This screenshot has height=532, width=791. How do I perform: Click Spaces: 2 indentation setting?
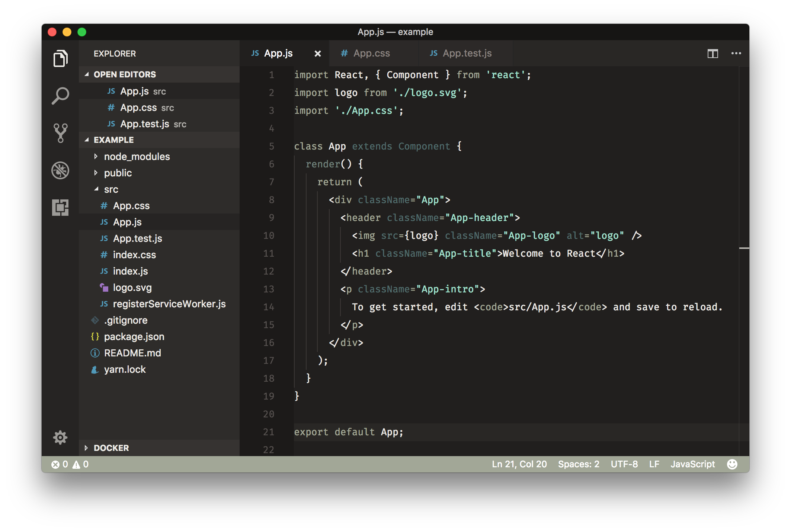tap(579, 464)
